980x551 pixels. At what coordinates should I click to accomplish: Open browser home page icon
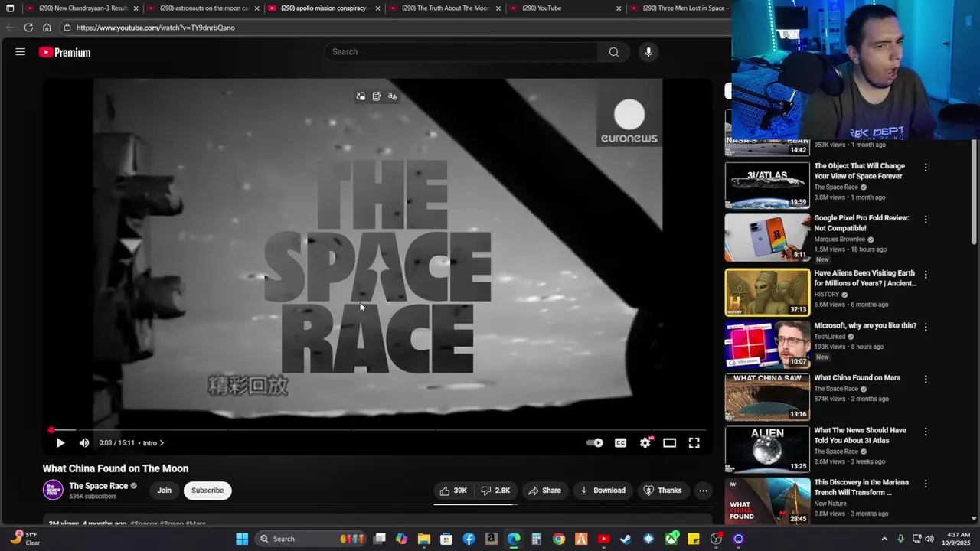[x=47, y=28]
